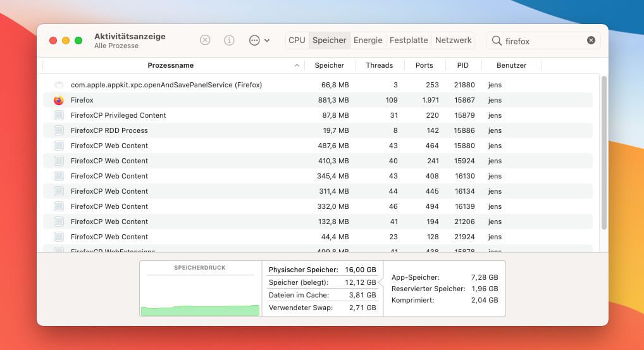Select com.apple.appkit.xpc.openAndSavePanelService (Firefox) process name
This screenshot has height=350, width=644.
[x=166, y=85]
